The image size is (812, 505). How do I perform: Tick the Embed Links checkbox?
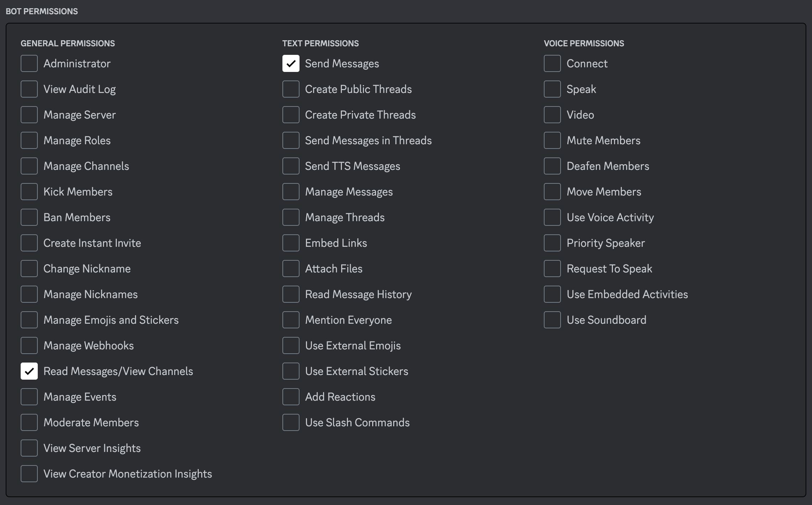291,243
